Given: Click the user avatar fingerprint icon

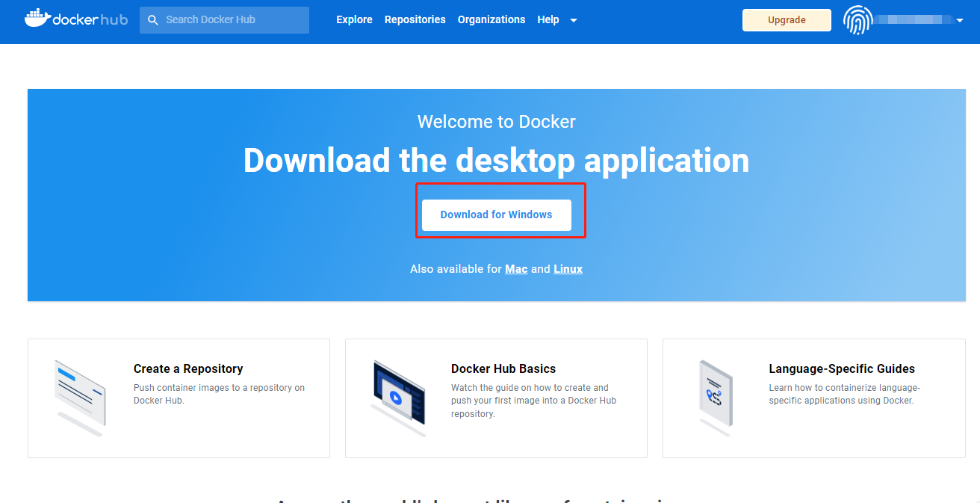Looking at the screenshot, I should [857, 20].
